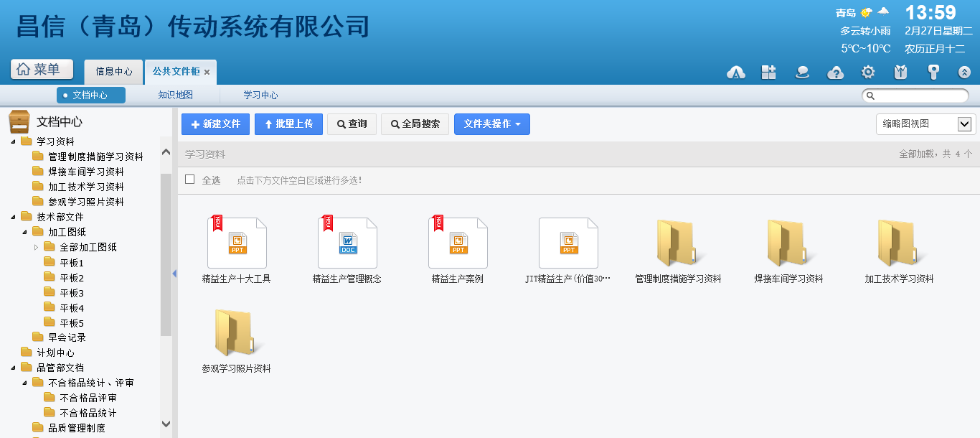Select the 文档中心 sub-tab
Image resolution: width=980 pixels, height=438 pixels.
[x=90, y=95]
